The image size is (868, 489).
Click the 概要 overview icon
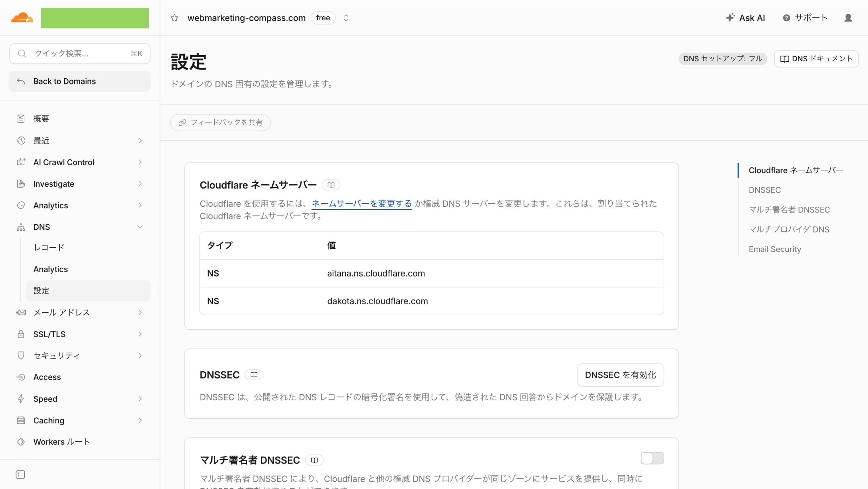[x=21, y=119]
